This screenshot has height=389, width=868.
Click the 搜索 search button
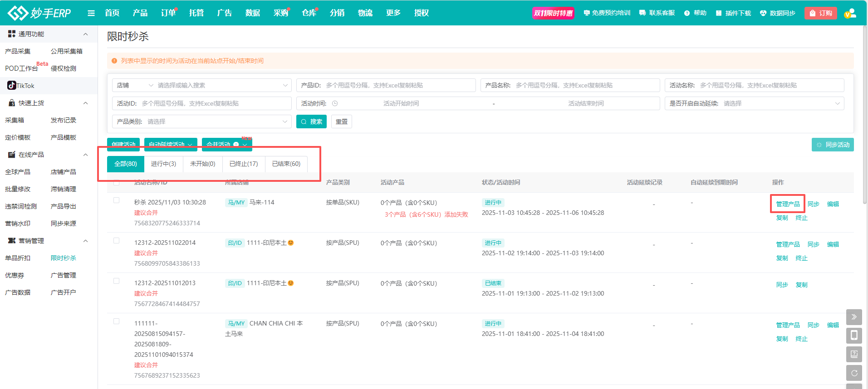(x=311, y=122)
